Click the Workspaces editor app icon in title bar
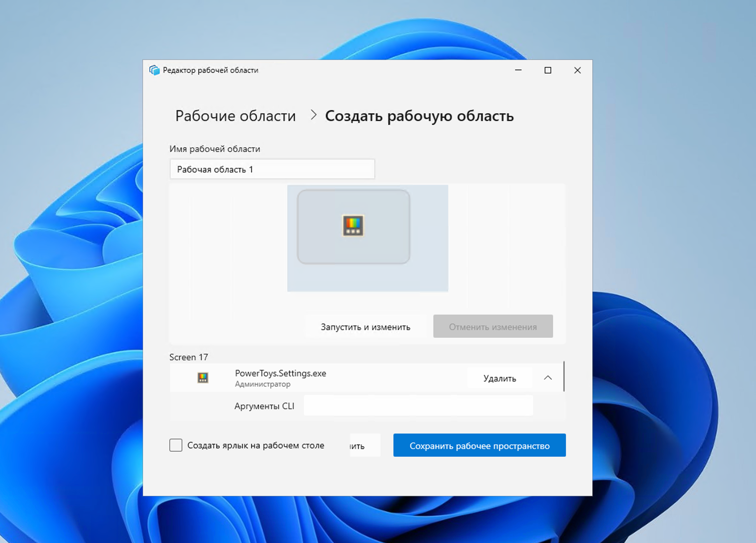This screenshot has height=543, width=756. [154, 70]
